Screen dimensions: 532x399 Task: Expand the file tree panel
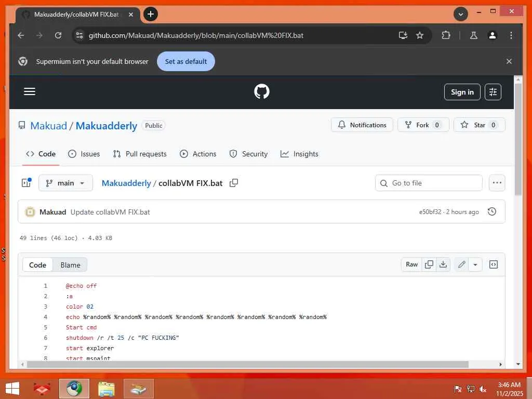[x=26, y=183]
